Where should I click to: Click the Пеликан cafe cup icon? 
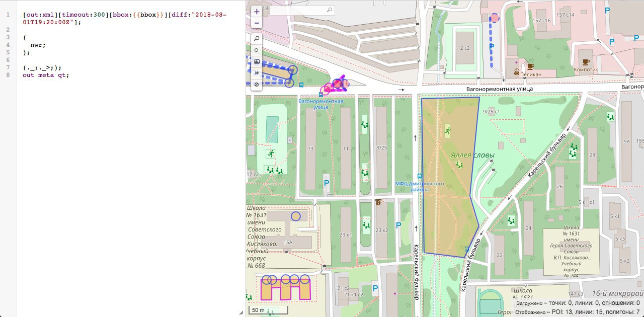pyautogui.click(x=530, y=66)
